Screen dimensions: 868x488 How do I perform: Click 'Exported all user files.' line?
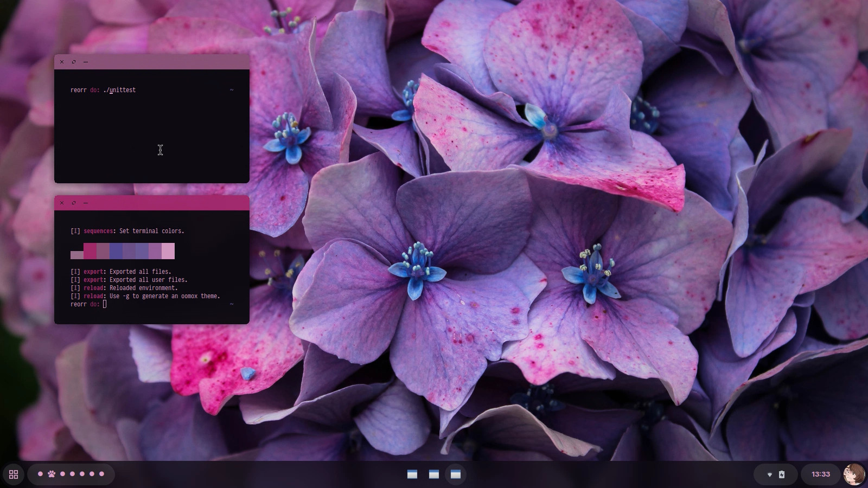coord(149,280)
